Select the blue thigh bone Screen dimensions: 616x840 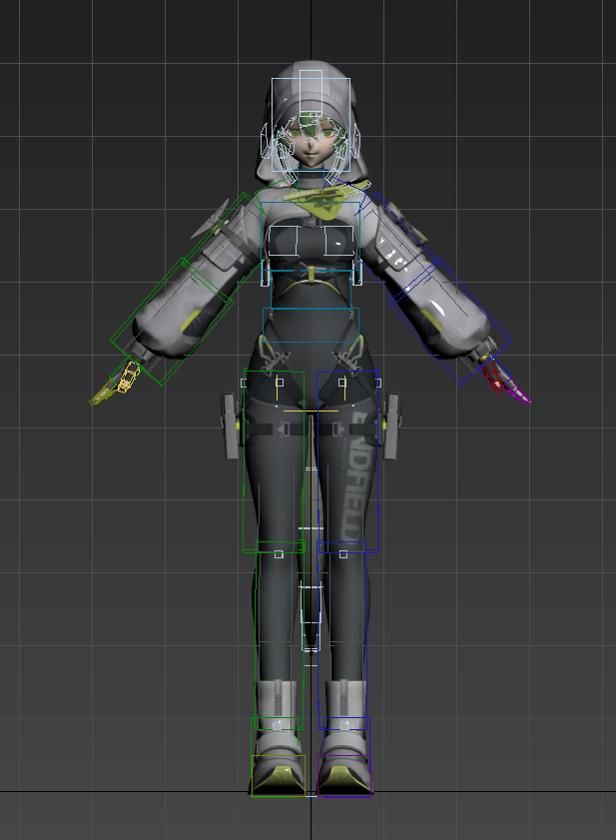tap(347, 459)
